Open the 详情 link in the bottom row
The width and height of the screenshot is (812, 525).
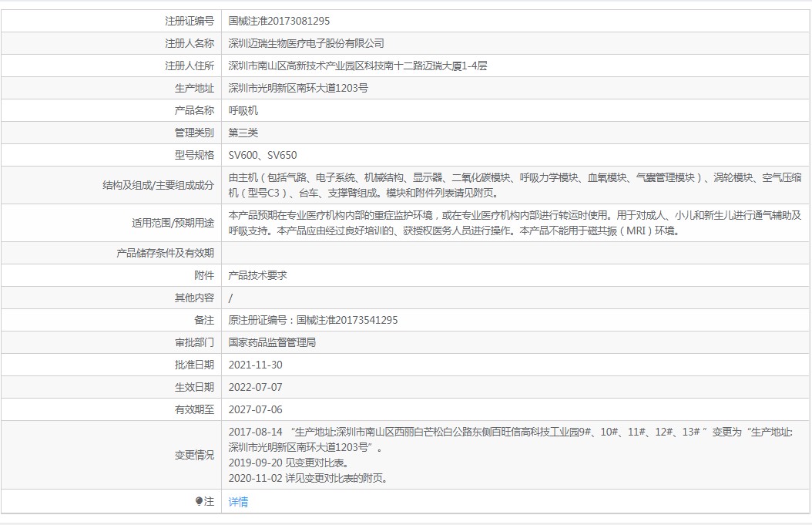point(238,502)
